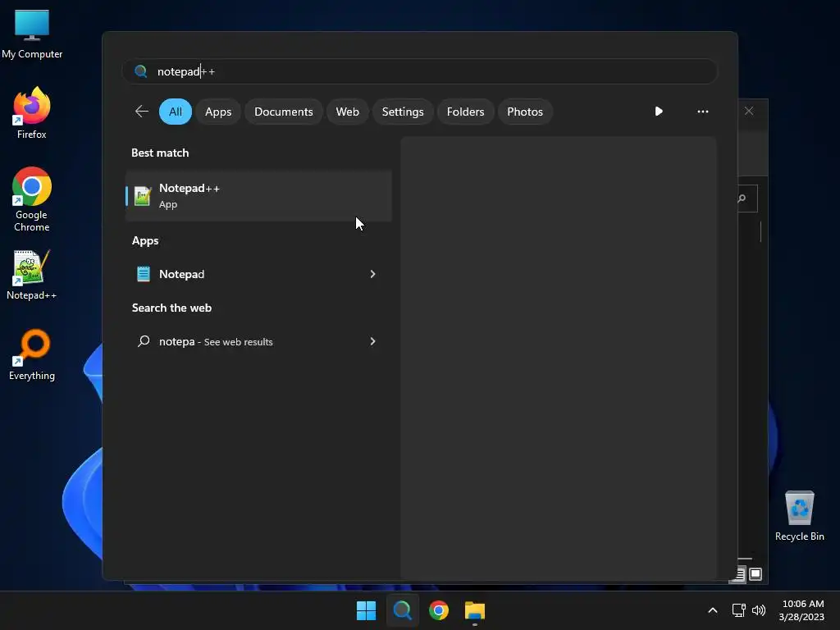Screen dimensions: 840x630
Task: Switch background window to large icons view
Action: (x=756, y=574)
